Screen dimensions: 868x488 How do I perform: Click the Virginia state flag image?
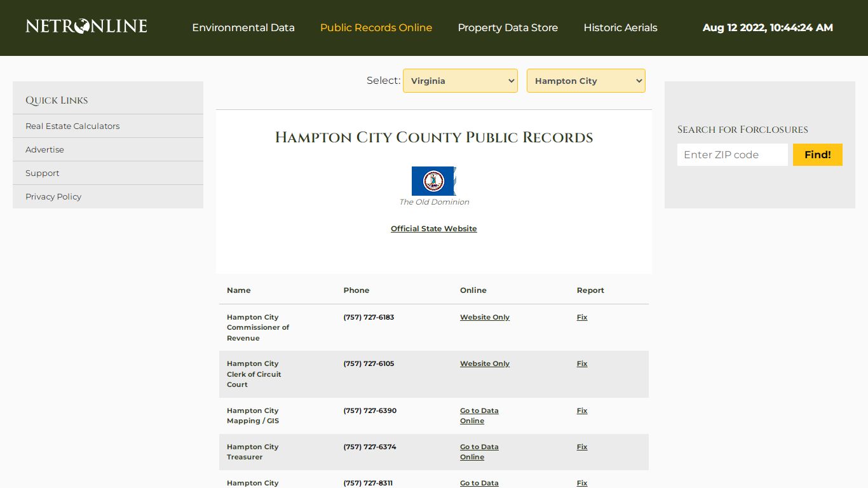click(434, 181)
